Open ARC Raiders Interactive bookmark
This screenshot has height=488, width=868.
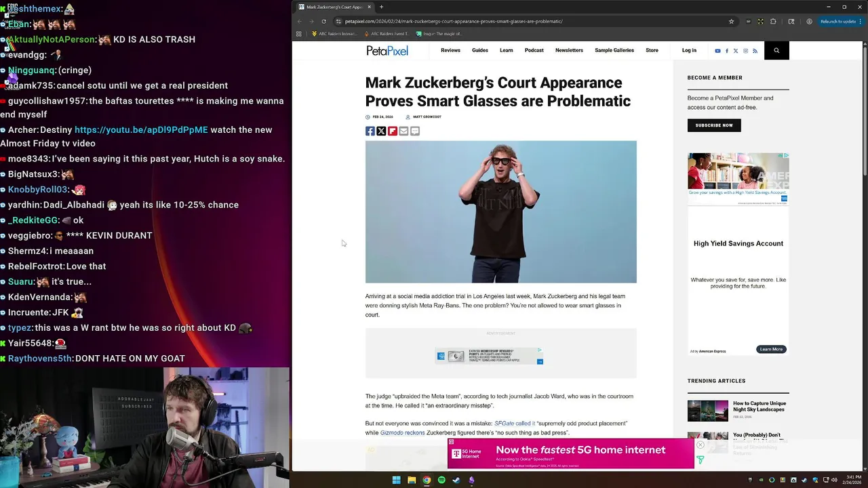pos(335,34)
